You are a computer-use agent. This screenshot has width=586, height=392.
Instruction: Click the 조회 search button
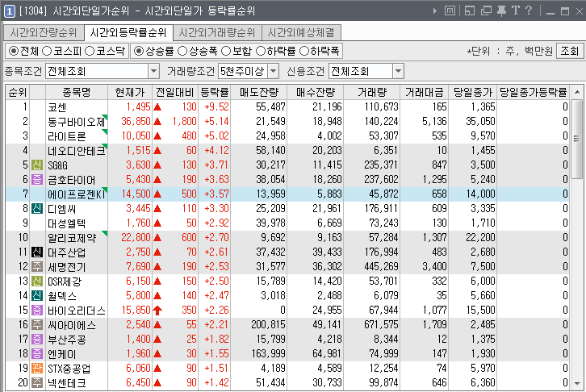click(x=570, y=51)
